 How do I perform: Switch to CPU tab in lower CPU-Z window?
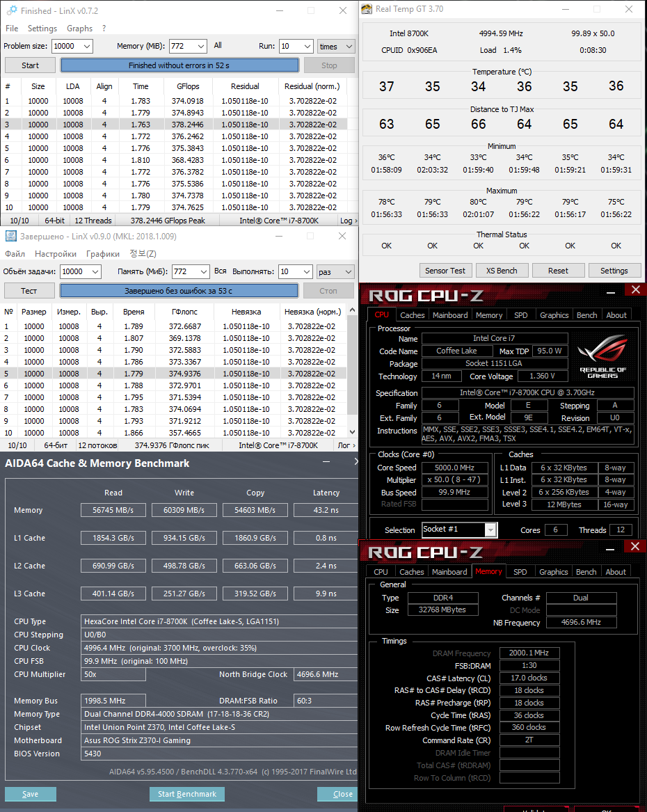click(381, 572)
